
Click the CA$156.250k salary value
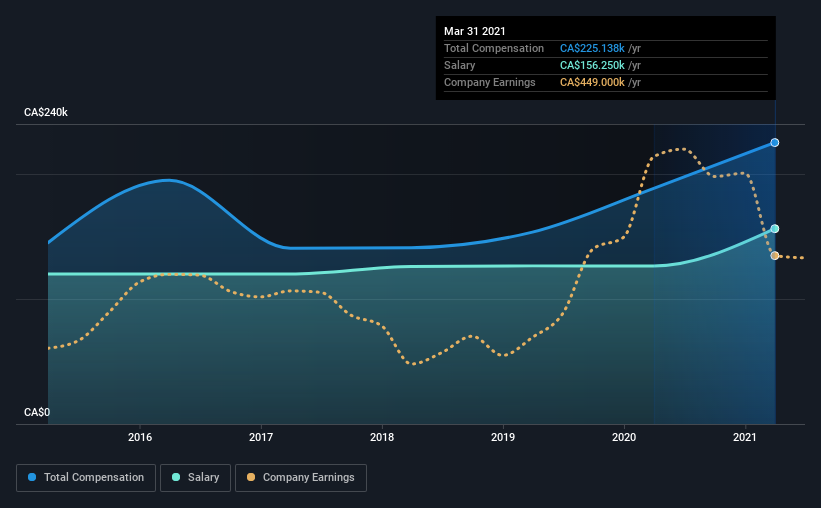tap(592, 65)
